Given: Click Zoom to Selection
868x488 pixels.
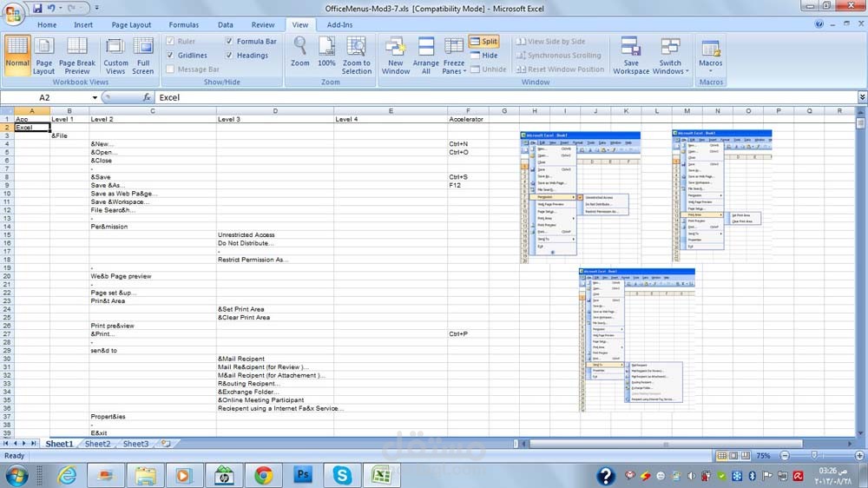Looking at the screenshot, I should 357,56.
